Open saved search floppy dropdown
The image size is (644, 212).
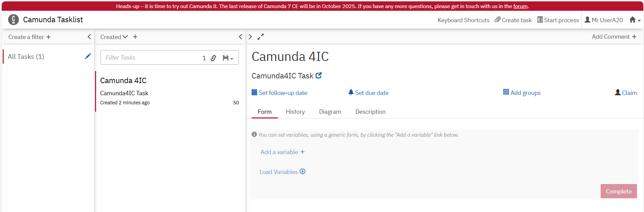pos(228,58)
